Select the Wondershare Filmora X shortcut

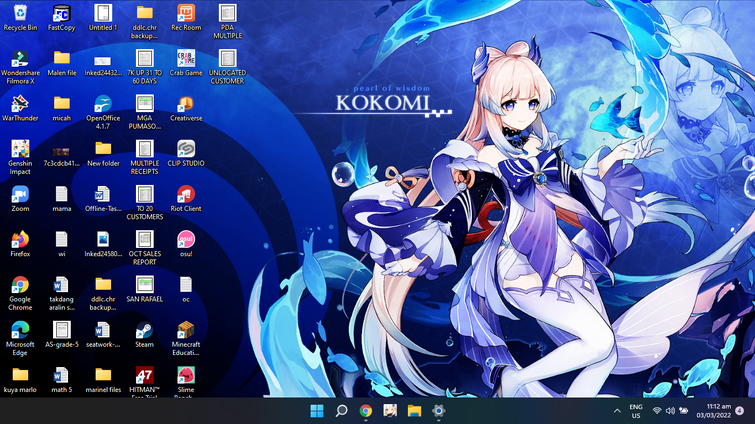point(20,67)
